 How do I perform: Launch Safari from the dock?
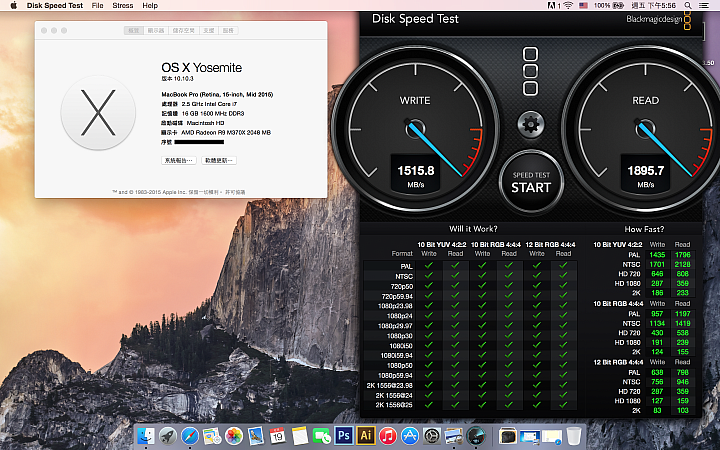pyautogui.click(x=190, y=435)
